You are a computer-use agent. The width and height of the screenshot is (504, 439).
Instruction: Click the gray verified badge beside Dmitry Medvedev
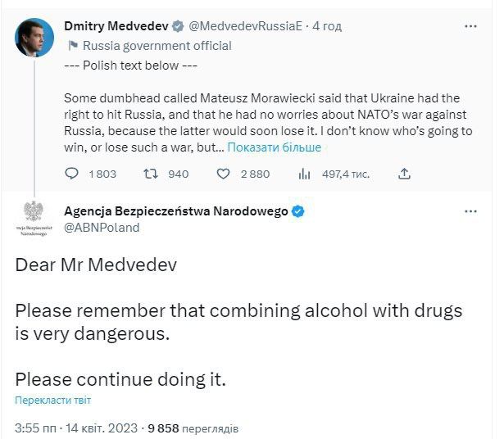tap(179, 26)
